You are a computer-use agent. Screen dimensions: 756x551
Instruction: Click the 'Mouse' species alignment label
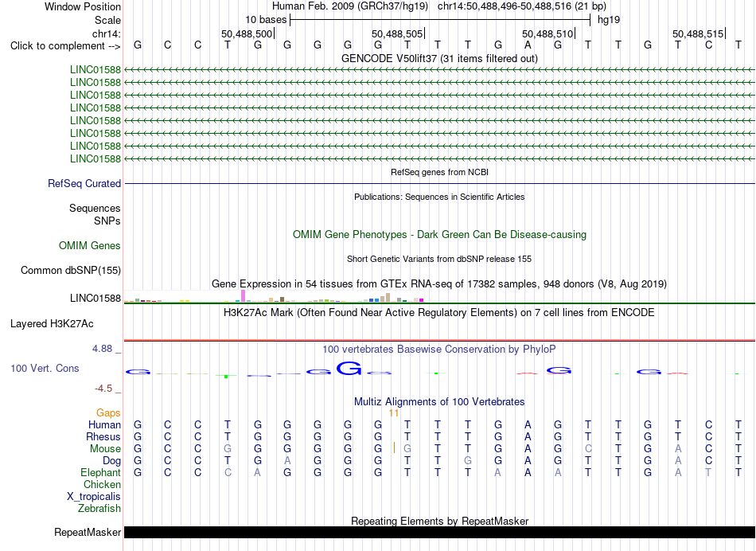coord(105,449)
